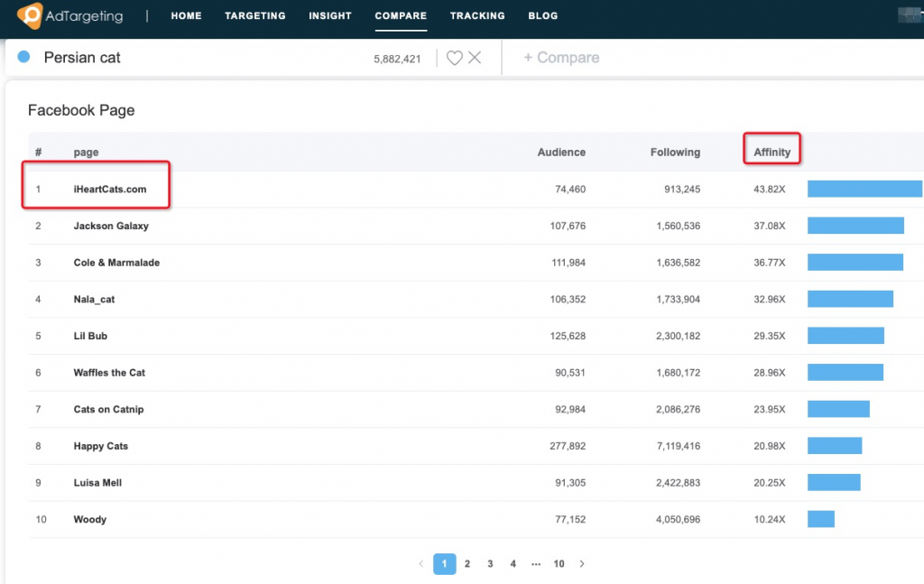Open the Happy Cats page row
This screenshot has height=584, width=924.
(x=475, y=446)
